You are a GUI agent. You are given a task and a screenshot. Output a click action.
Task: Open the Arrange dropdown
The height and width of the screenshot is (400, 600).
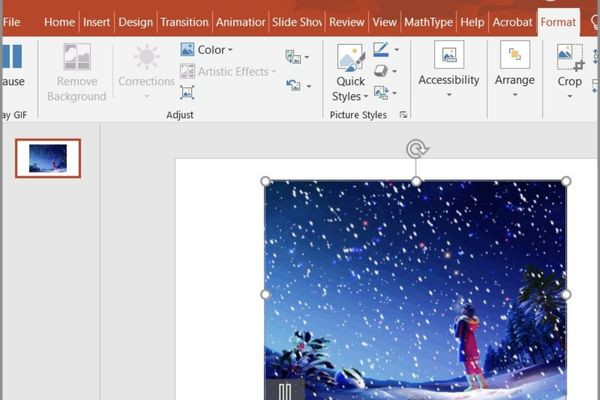pos(515,70)
